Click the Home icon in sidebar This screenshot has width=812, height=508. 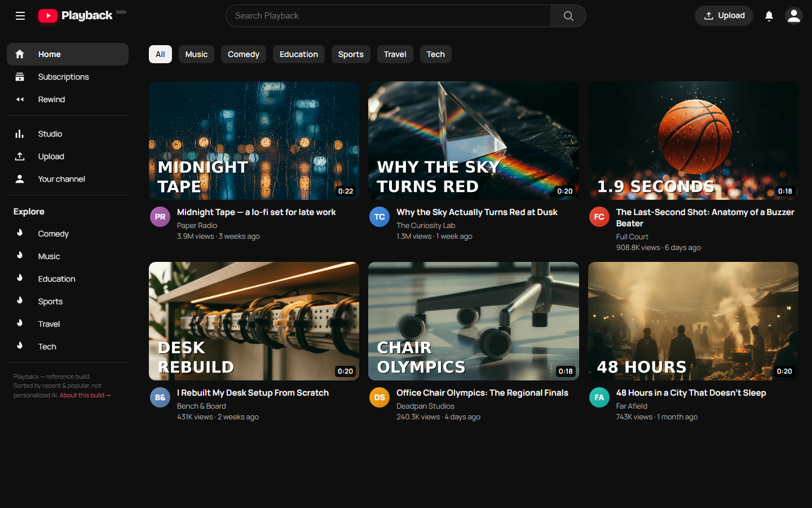point(20,54)
